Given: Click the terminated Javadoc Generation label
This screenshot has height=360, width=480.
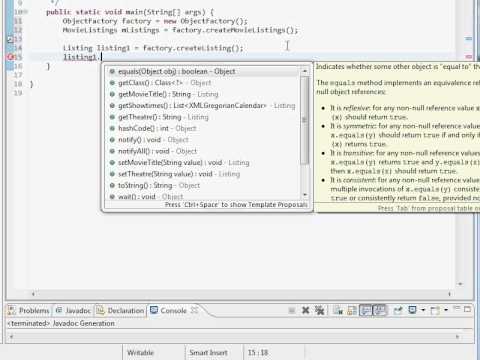Looking at the screenshot, I should coord(61,323).
